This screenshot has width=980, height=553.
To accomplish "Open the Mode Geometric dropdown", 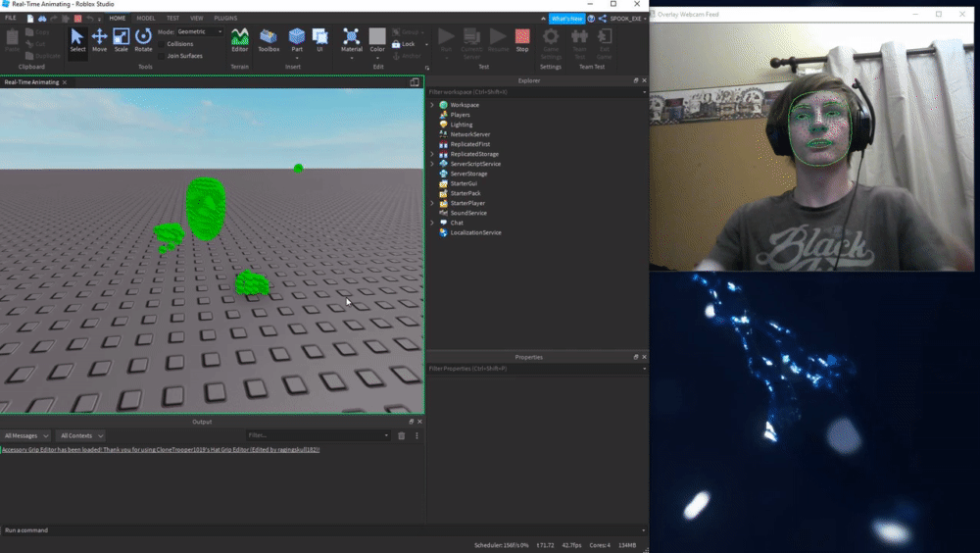I will tap(199, 31).
